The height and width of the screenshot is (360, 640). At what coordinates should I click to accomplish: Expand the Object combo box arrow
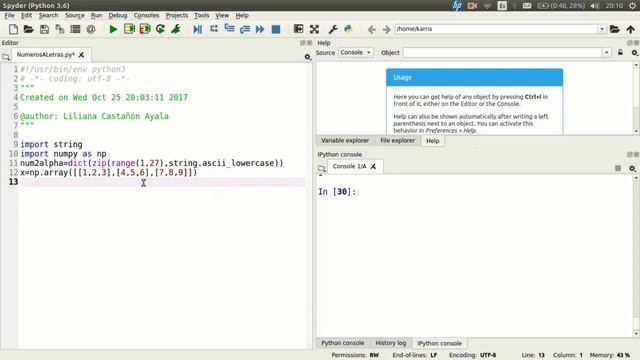pos(607,53)
